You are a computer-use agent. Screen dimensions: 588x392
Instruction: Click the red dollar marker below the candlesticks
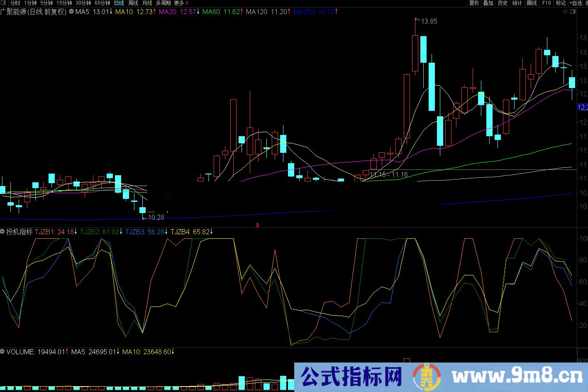click(x=258, y=225)
